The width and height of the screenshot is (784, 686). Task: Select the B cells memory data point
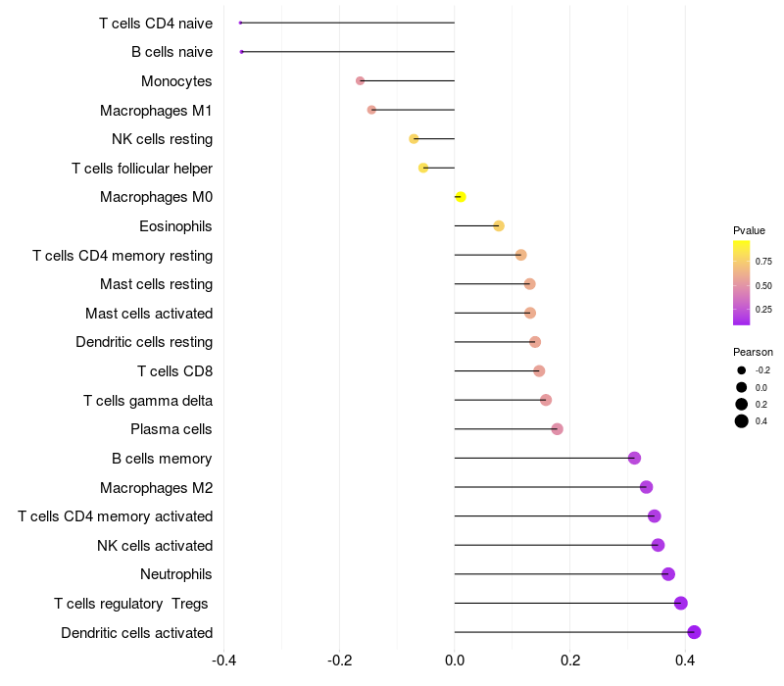tap(634, 458)
